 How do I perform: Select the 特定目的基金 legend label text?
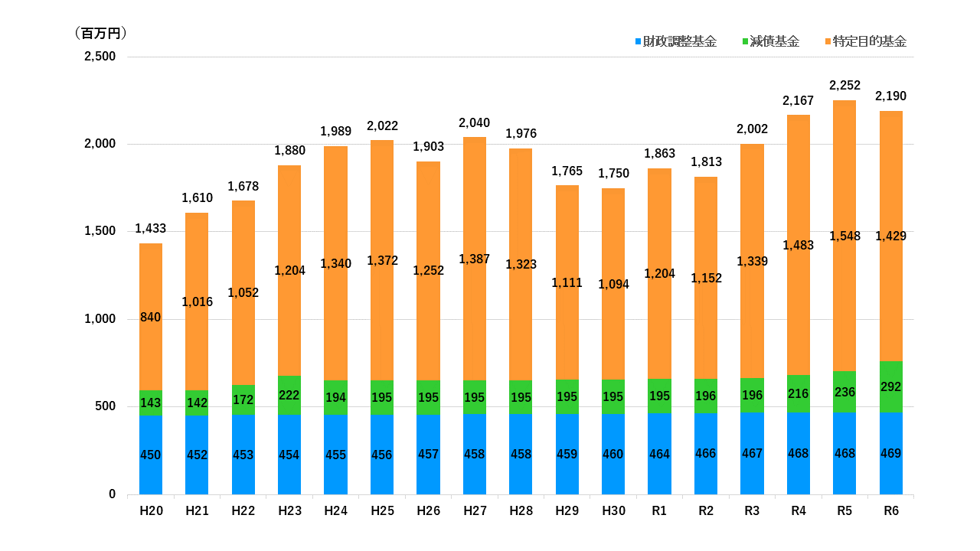870,42
